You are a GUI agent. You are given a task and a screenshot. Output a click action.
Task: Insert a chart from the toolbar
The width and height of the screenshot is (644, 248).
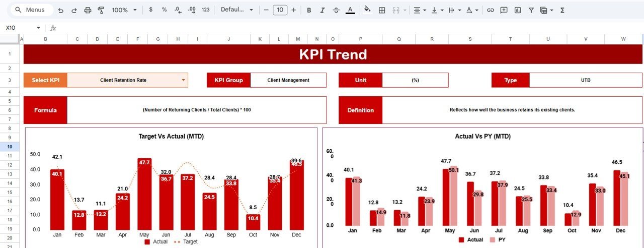pyautogui.click(x=517, y=10)
